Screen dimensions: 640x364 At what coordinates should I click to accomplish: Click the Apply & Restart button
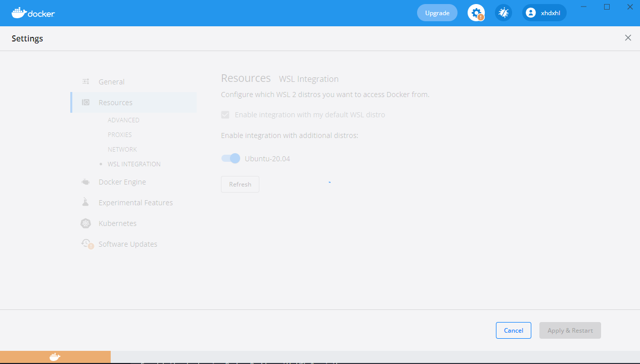pos(570,330)
